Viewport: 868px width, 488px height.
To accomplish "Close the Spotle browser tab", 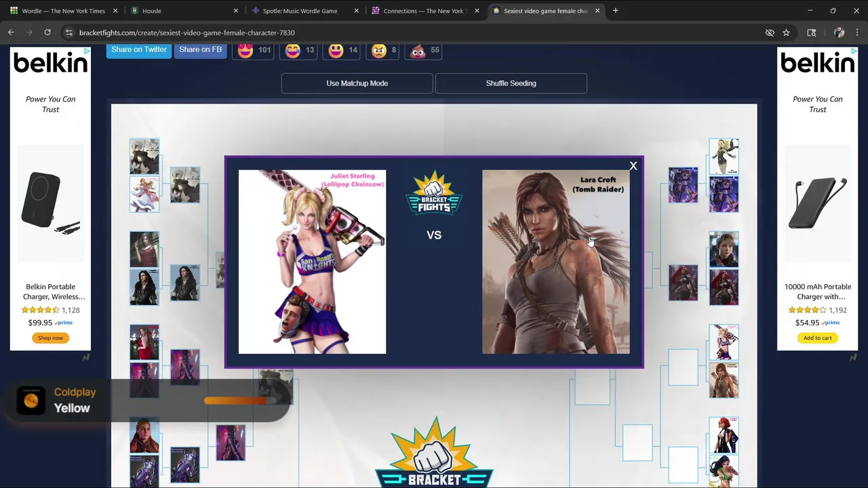I will (x=356, y=11).
